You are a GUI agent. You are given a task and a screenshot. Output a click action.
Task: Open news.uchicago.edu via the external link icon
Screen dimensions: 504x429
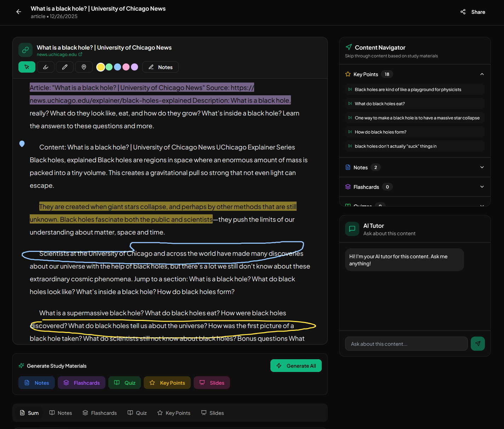81,54
